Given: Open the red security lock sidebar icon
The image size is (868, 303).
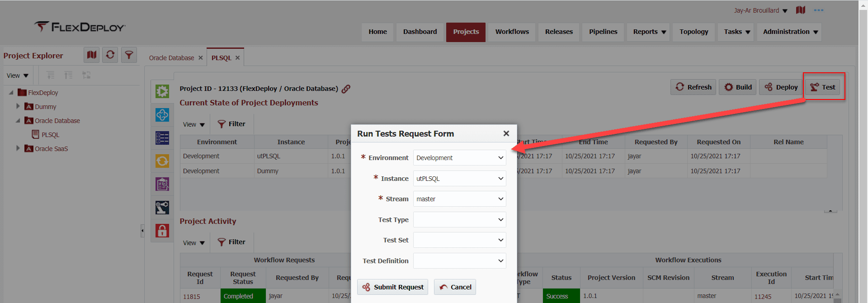Looking at the screenshot, I should coord(162,231).
